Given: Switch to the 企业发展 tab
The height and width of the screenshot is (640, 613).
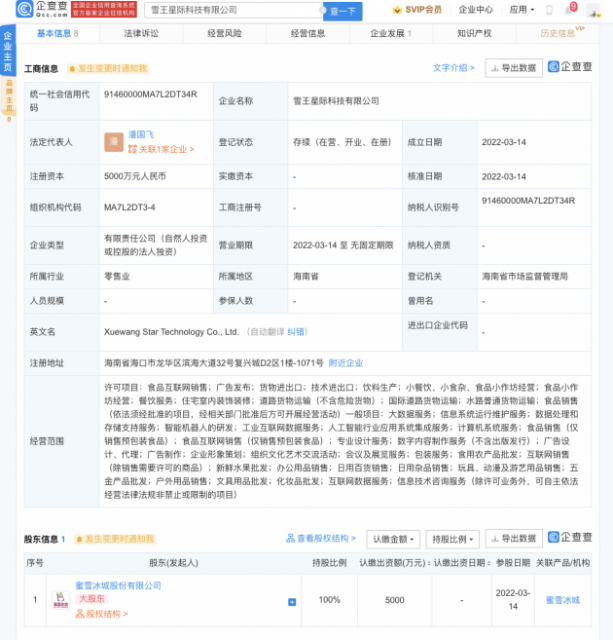Looking at the screenshot, I should (x=391, y=33).
